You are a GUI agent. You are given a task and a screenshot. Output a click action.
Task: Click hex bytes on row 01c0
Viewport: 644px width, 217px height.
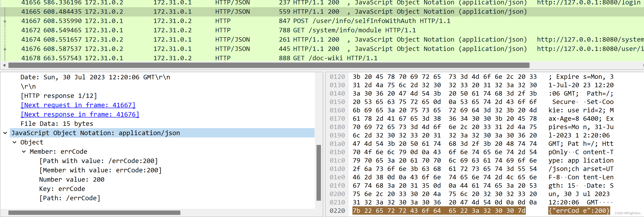coord(444,160)
